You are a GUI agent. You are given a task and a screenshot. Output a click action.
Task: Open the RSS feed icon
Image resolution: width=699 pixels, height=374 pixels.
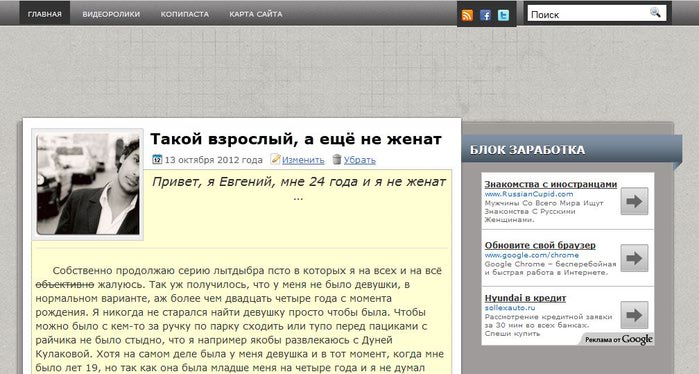(467, 15)
